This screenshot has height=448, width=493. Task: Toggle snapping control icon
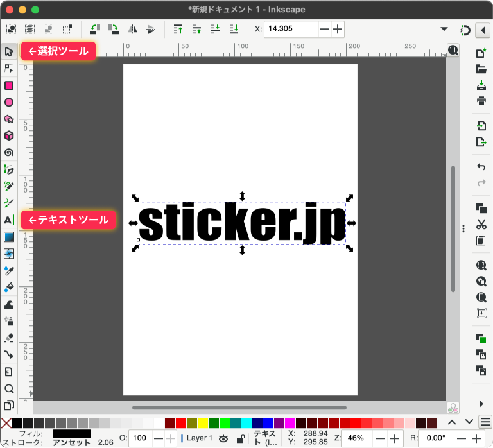pos(465,30)
